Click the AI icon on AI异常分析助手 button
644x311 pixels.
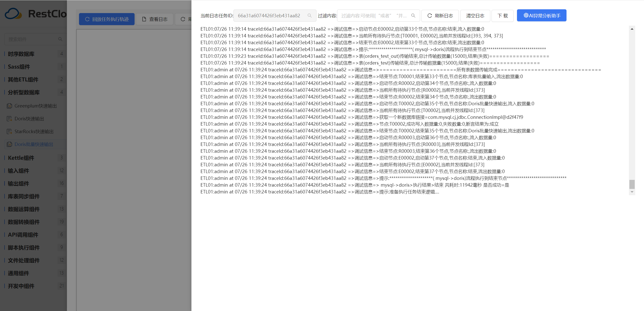pyautogui.click(x=526, y=15)
